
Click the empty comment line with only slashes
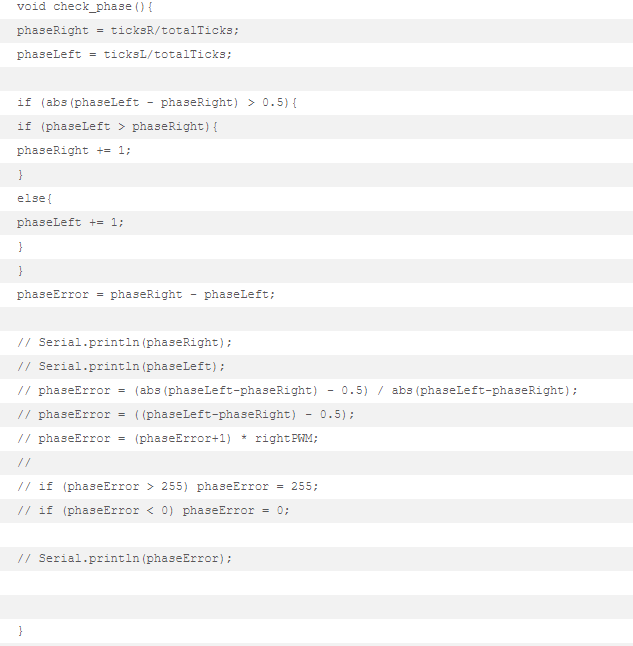coord(24,463)
